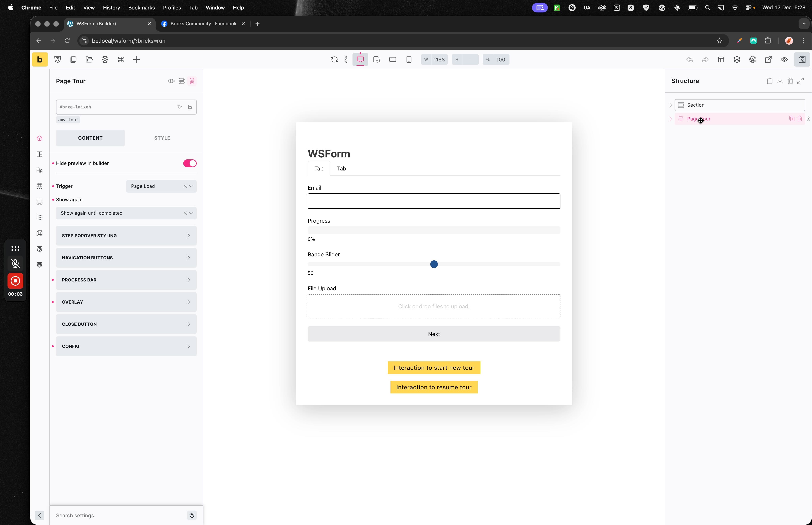Screen dimensions: 812x525
Task: Clear the Page Load trigger selection
Action: [185, 186]
